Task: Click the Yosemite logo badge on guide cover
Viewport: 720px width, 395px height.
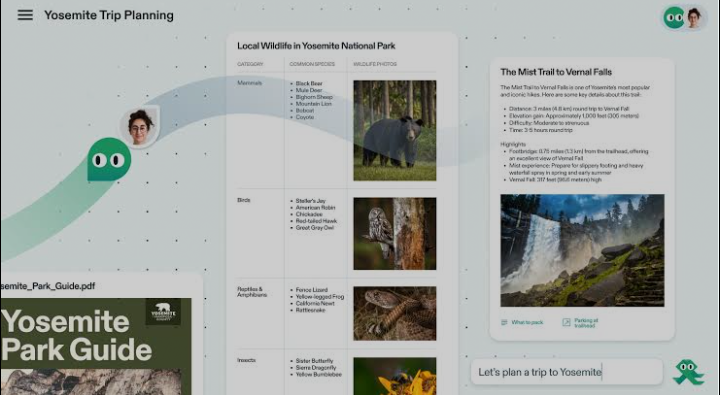Action: click(x=163, y=312)
